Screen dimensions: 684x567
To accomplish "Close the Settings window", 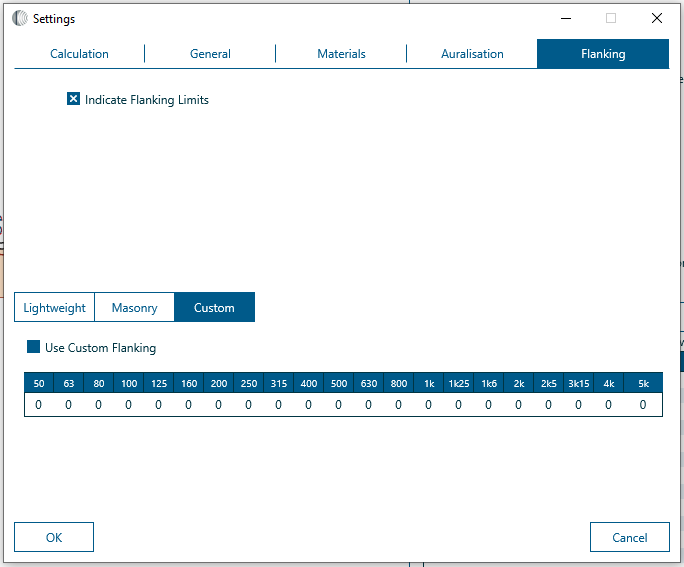I will (x=657, y=18).
